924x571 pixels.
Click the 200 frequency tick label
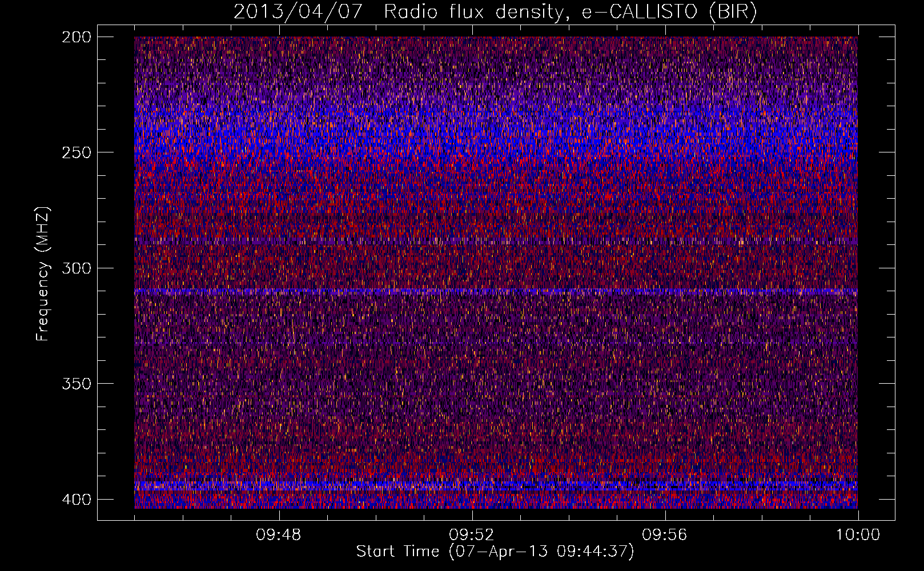[77, 37]
